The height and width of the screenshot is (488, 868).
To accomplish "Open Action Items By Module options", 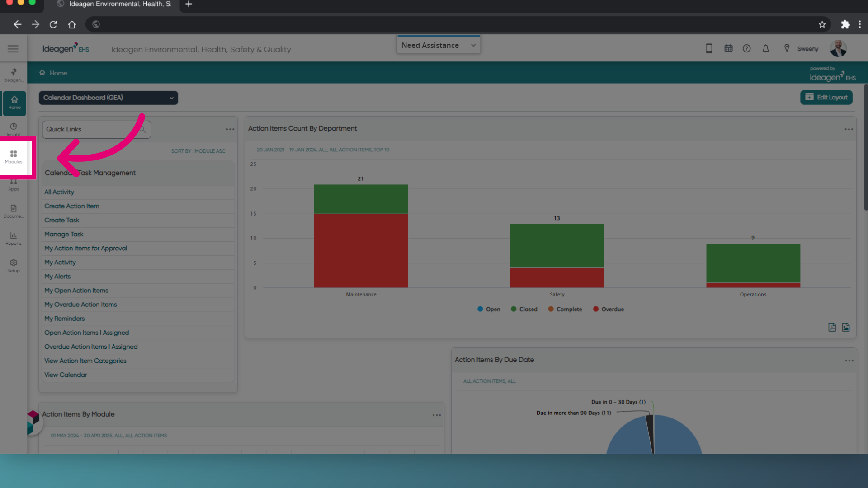I will [x=436, y=415].
